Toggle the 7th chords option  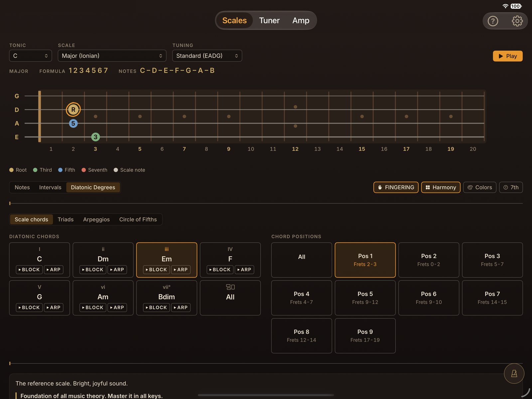point(511,187)
